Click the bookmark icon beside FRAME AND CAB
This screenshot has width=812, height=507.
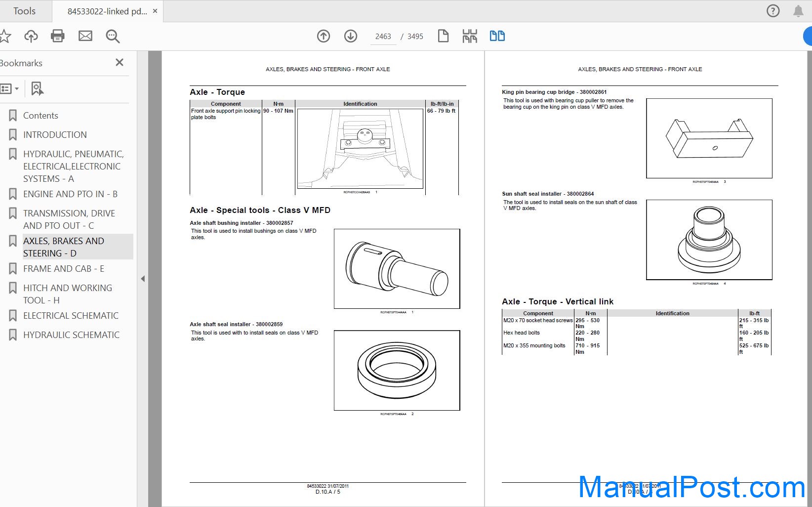click(13, 269)
